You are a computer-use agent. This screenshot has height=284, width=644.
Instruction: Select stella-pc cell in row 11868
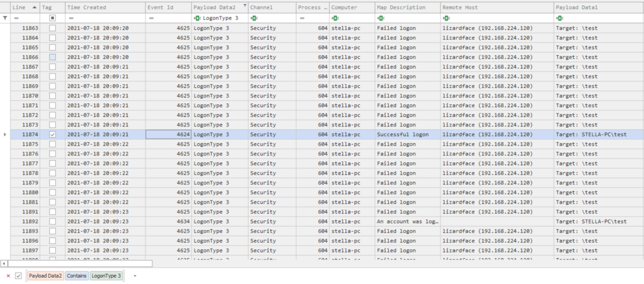352,77
